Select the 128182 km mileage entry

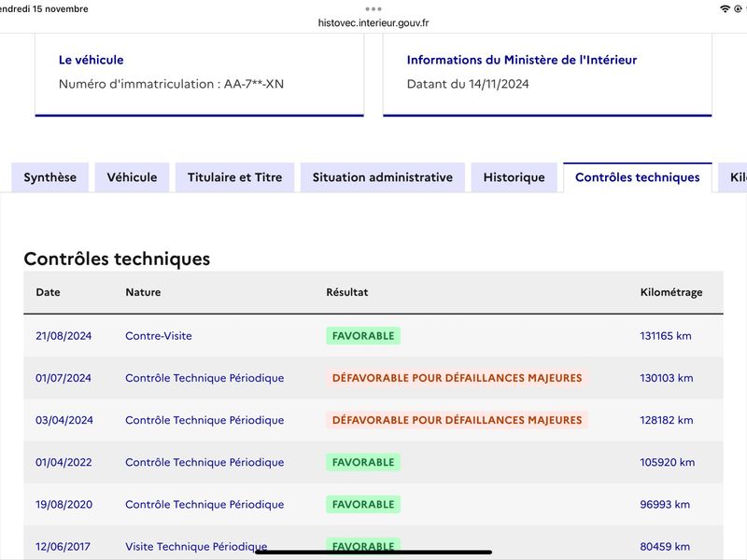point(667,420)
